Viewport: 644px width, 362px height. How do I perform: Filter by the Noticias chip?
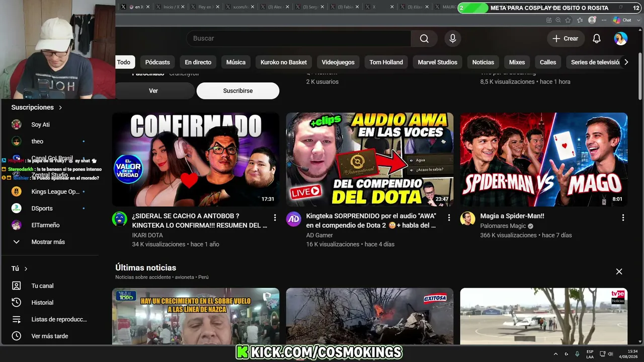(x=483, y=62)
